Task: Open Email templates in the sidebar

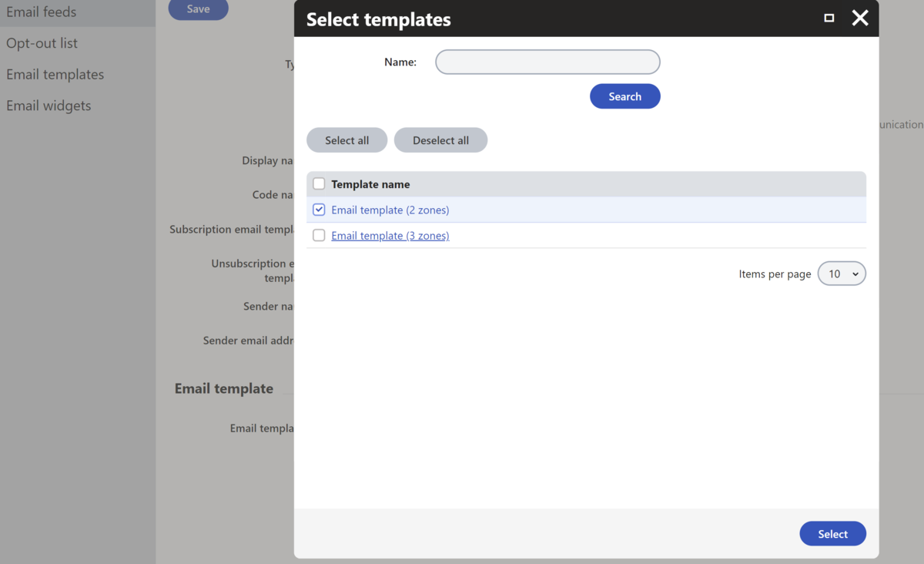Action: tap(55, 75)
